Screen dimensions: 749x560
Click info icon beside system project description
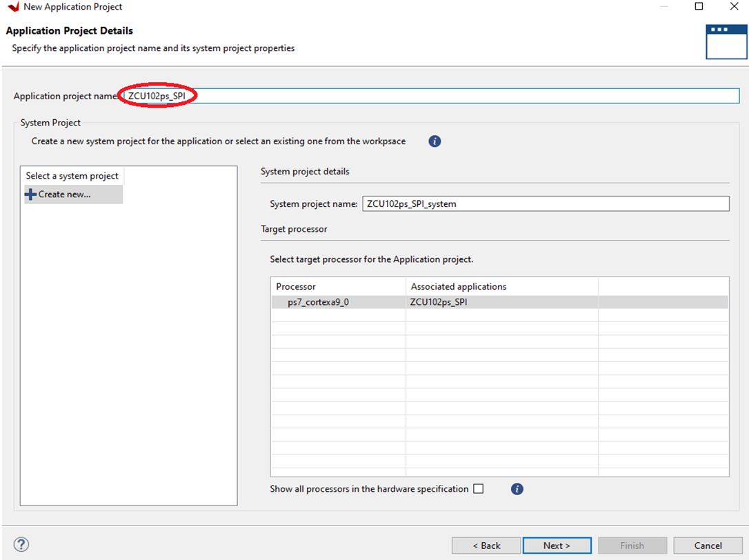pyautogui.click(x=435, y=141)
